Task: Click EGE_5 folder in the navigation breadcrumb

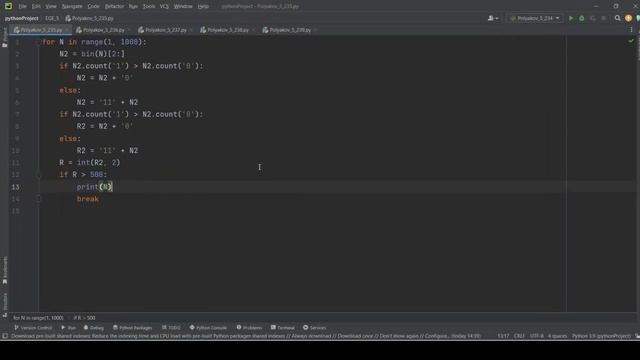Action: pyautogui.click(x=52, y=18)
